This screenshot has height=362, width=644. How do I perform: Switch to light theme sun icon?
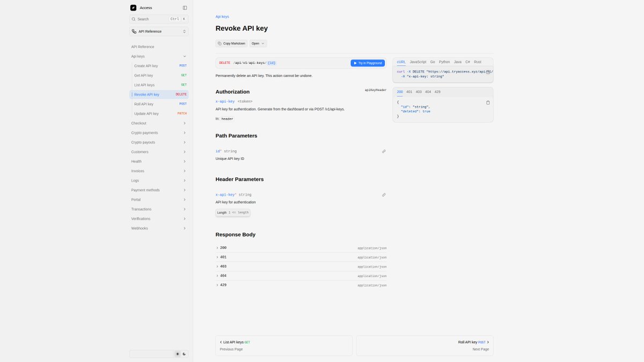(178, 354)
